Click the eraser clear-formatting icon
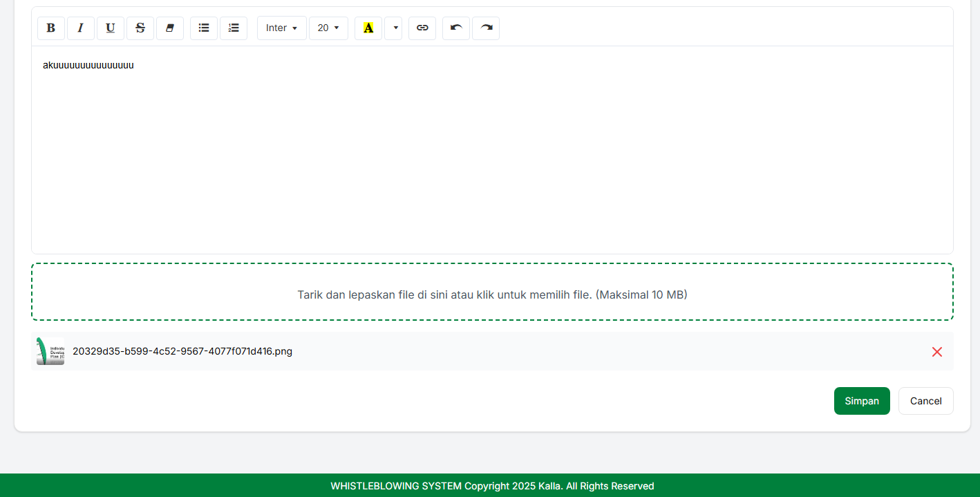980x497 pixels. coord(170,28)
